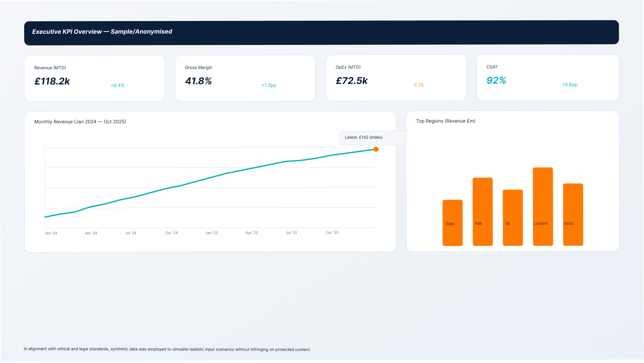This screenshot has width=644, height=363.
Task: Click the Jan '24 axis label
Action: point(51,233)
